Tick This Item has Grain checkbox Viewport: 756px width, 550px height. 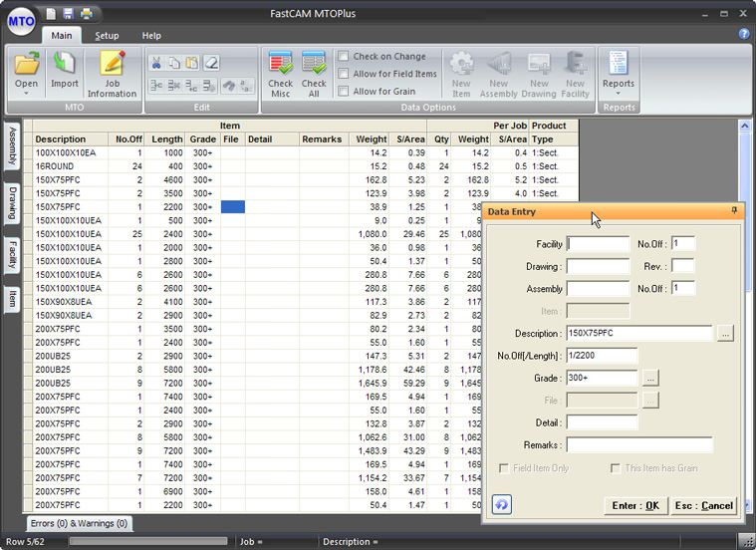[x=616, y=468]
